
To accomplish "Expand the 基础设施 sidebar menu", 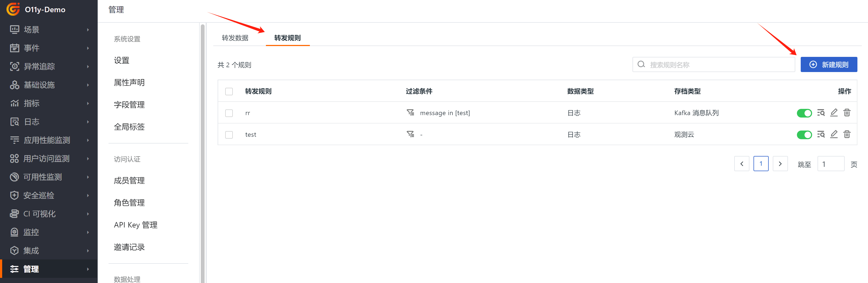I will coord(49,85).
